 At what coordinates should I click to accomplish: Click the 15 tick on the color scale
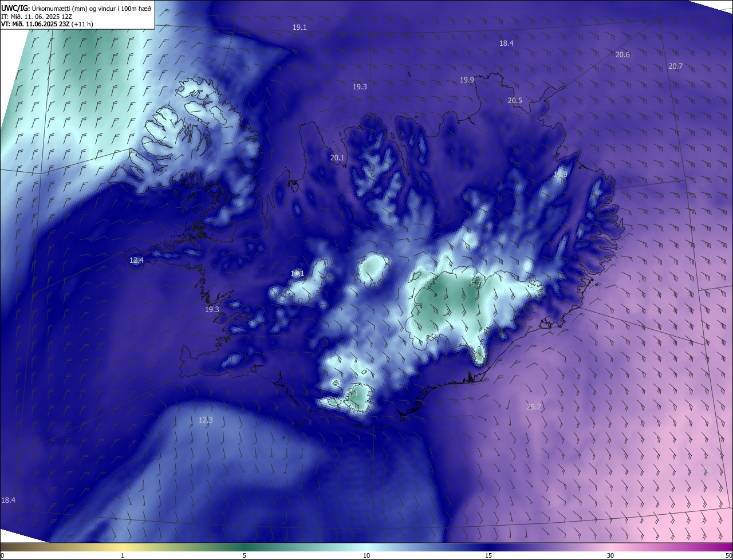coord(488,555)
